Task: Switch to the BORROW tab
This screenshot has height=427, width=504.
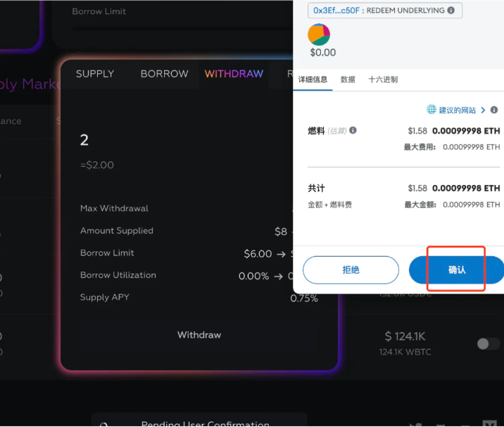Action: (x=165, y=74)
